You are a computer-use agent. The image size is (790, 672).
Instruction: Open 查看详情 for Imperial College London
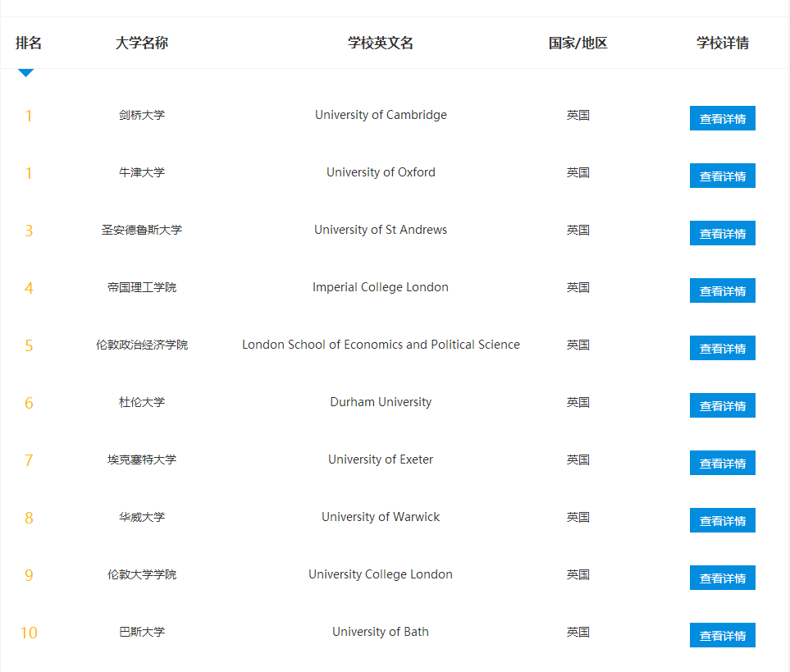723,290
